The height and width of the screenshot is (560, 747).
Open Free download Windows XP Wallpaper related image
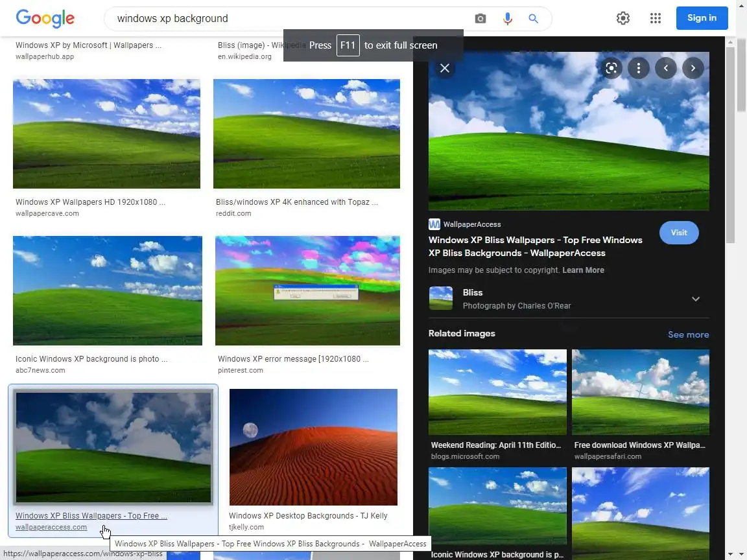(640, 392)
